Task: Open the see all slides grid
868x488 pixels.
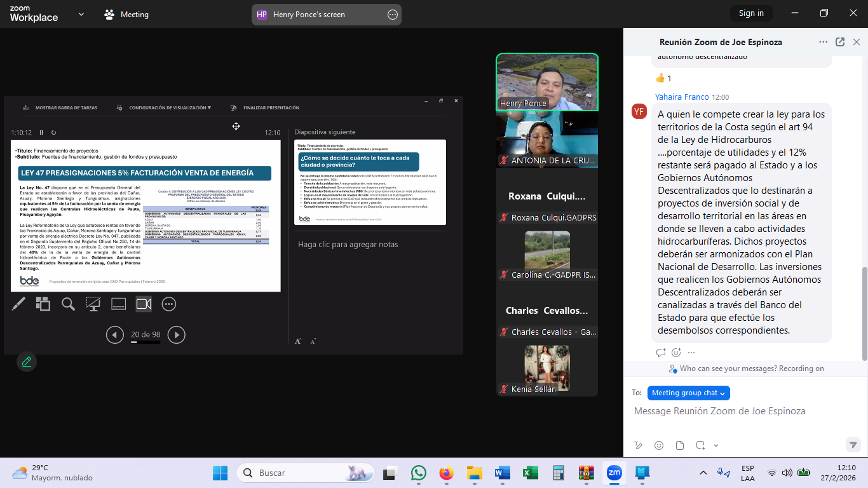Action: click(x=43, y=304)
